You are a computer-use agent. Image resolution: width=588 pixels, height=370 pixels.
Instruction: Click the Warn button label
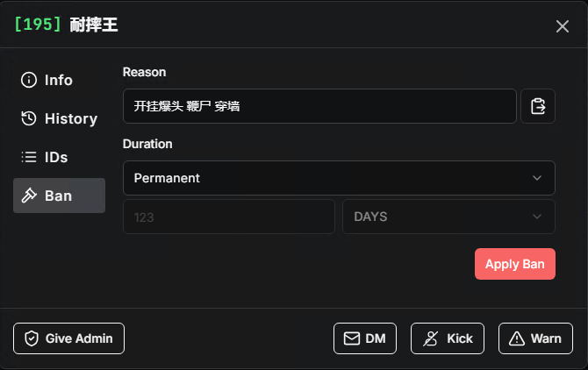click(546, 338)
